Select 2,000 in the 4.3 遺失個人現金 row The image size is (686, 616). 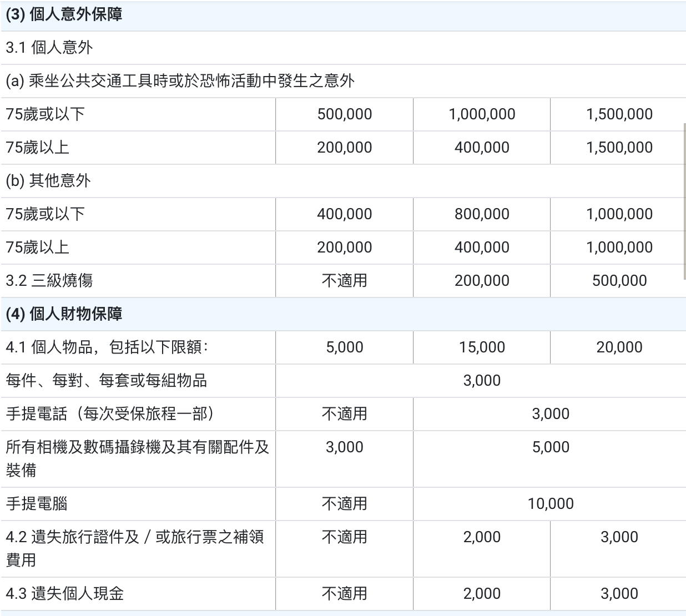482,594
